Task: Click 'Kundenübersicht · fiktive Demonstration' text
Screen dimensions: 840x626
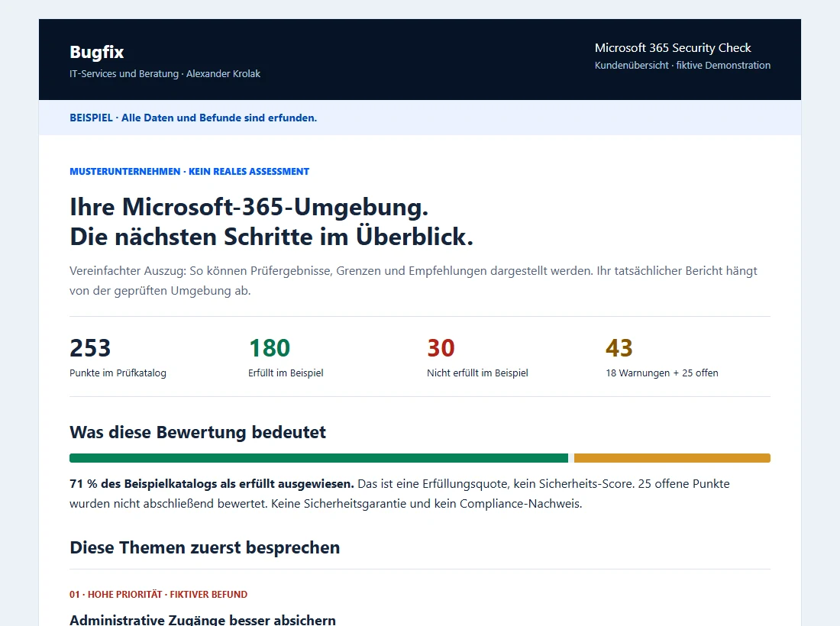Action: (683, 66)
